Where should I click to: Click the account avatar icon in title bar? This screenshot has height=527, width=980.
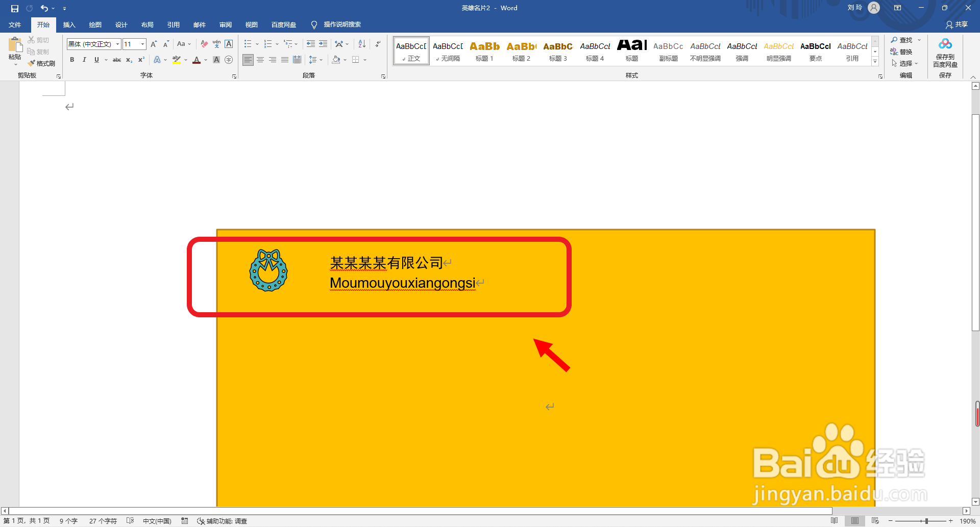[874, 8]
